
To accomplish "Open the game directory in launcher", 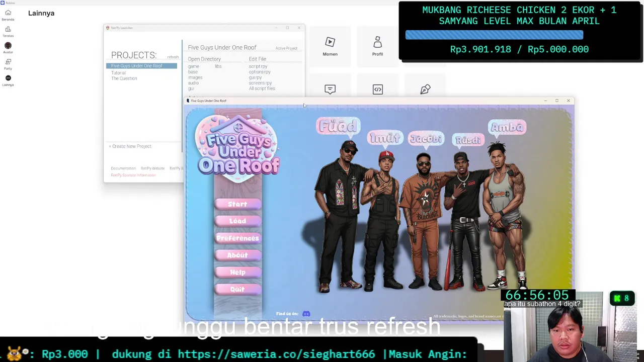I will coord(194,66).
